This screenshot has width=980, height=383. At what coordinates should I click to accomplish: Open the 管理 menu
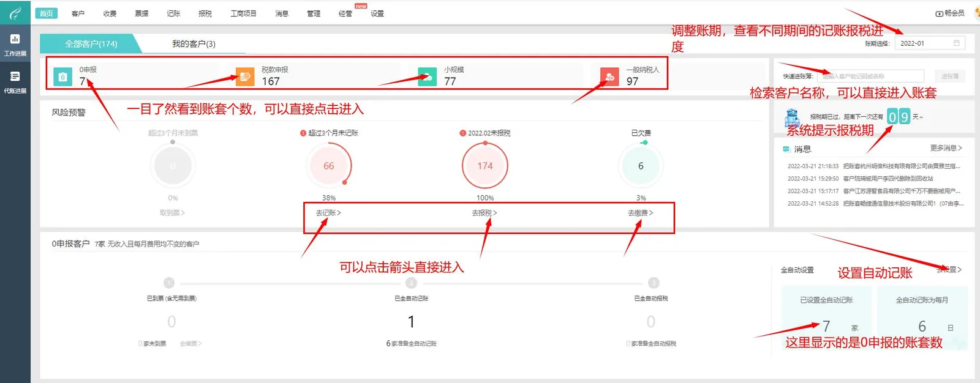[x=314, y=13]
